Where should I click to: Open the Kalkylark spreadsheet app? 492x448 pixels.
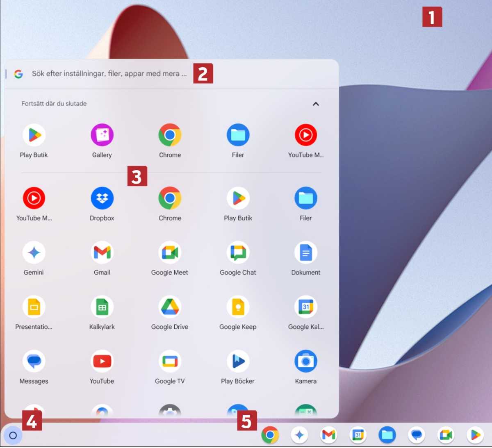pos(102,307)
